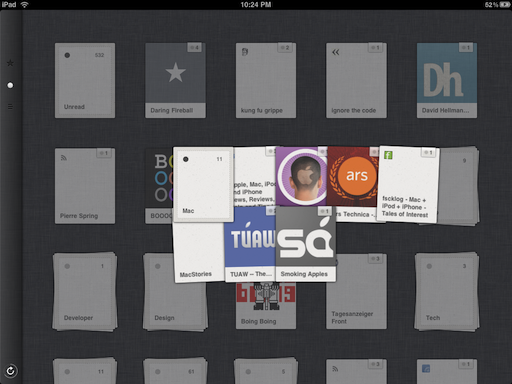Open the TUAW feed card
512x384 pixels.
click(x=250, y=244)
